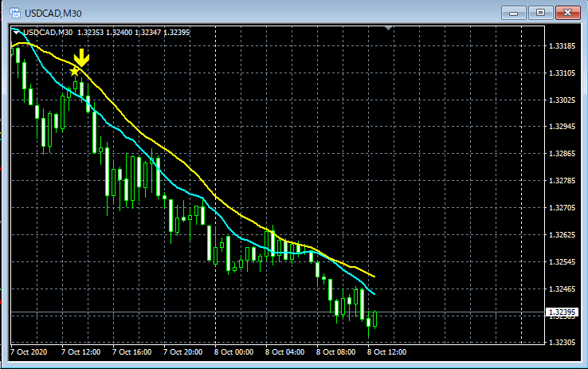Click the 7 Oct 16:00 time label
Screen dimensions: 588x369
[132, 352]
